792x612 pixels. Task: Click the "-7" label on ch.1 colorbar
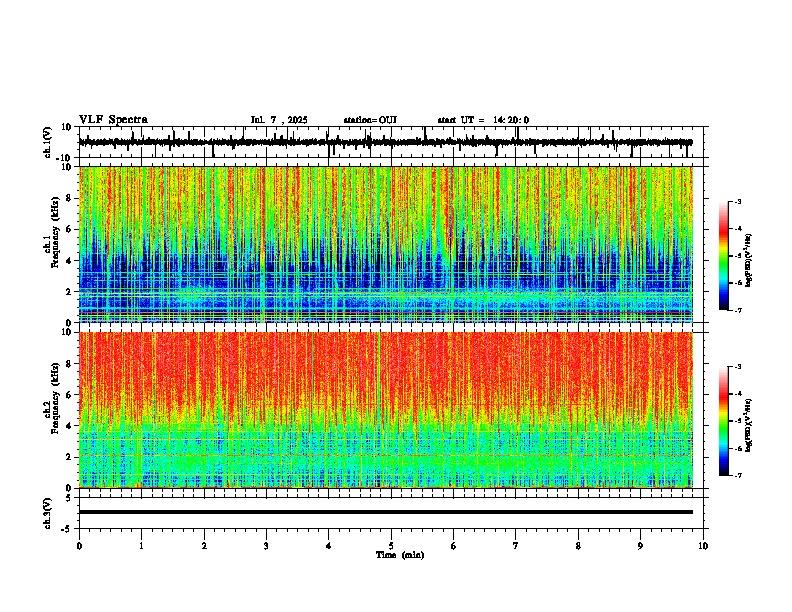point(737,310)
